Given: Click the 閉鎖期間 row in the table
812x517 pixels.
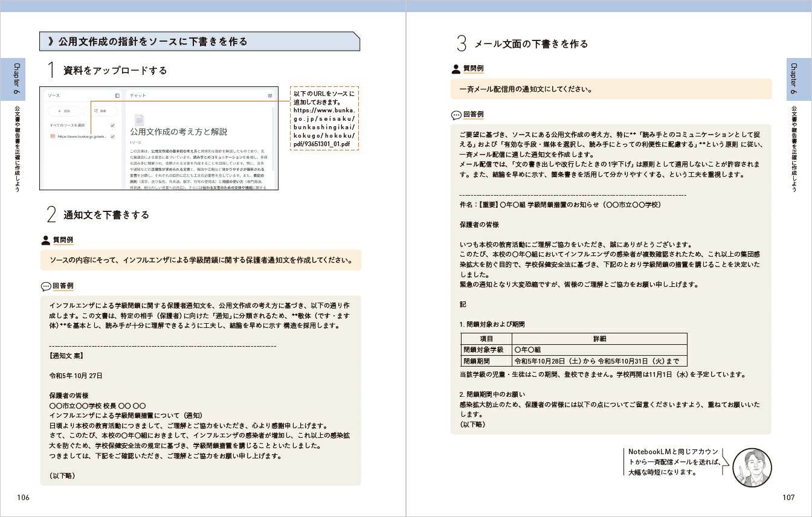Looking at the screenshot, I should click(573, 361).
